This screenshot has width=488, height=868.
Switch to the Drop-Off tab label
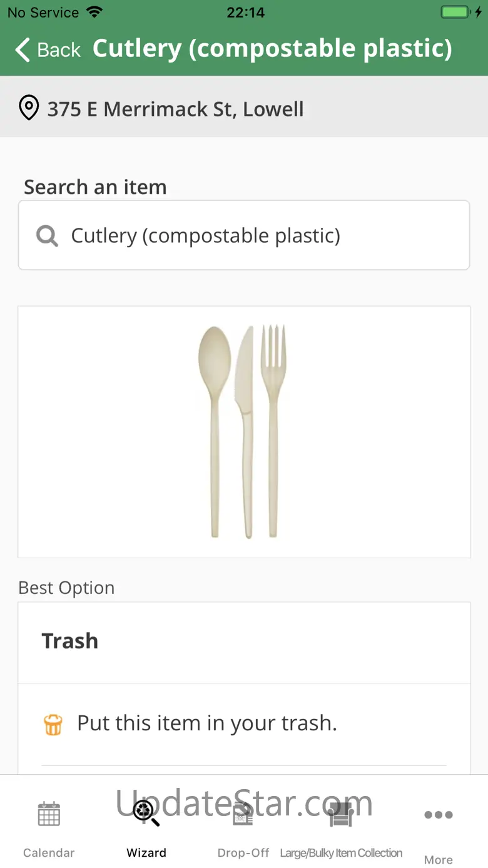pos(243,852)
